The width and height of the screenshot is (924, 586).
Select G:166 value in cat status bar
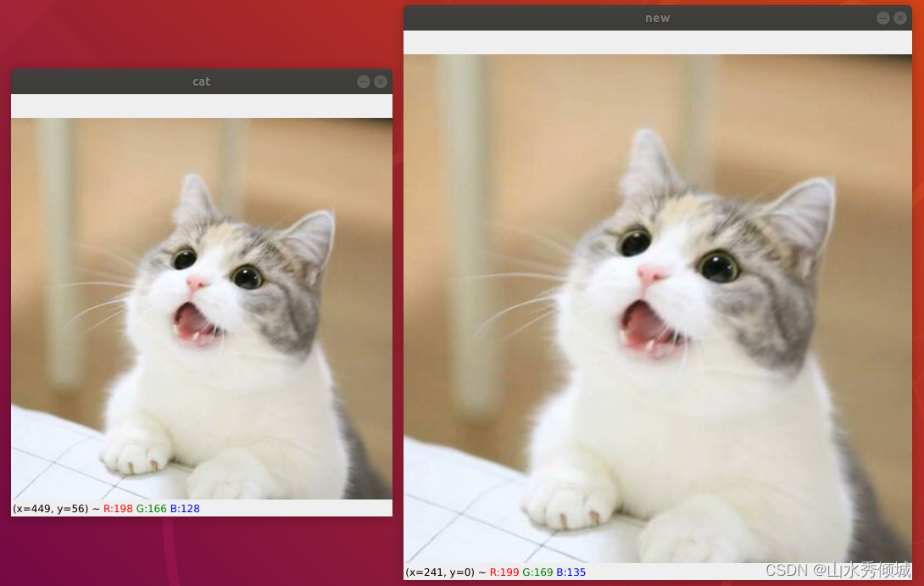[152, 508]
